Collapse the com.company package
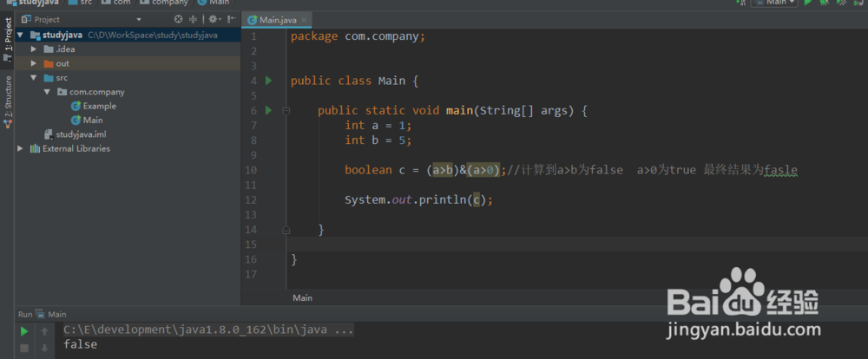Image resolution: width=868 pixels, height=359 pixels. (x=47, y=92)
